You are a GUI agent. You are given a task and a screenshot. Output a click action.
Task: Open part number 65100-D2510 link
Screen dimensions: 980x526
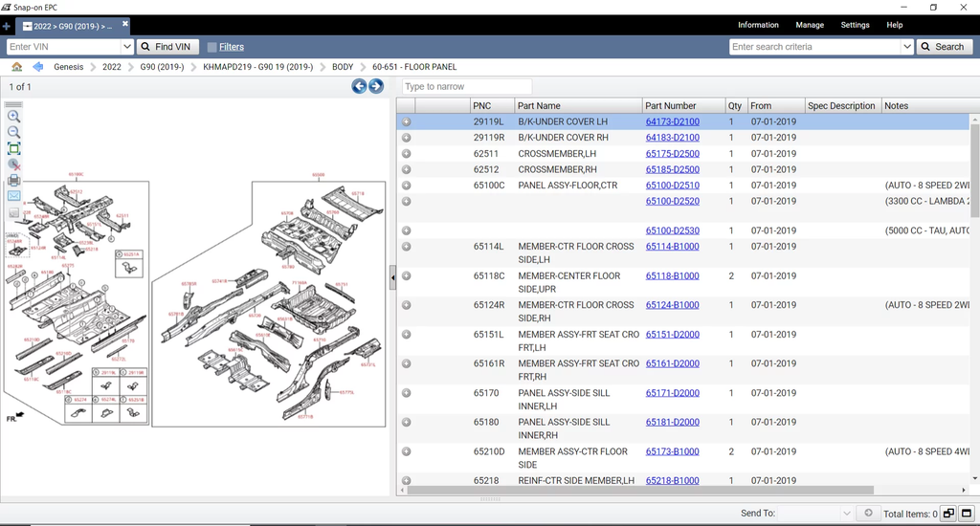tap(672, 186)
